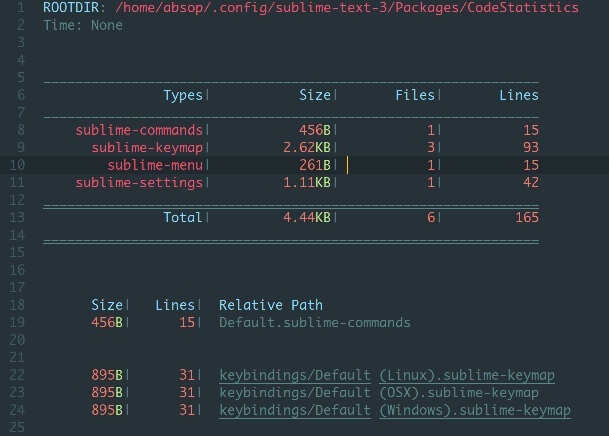The image size is (609, 436).
Task: Click the 'Size' header in the summary table
Action: point(315,95)
